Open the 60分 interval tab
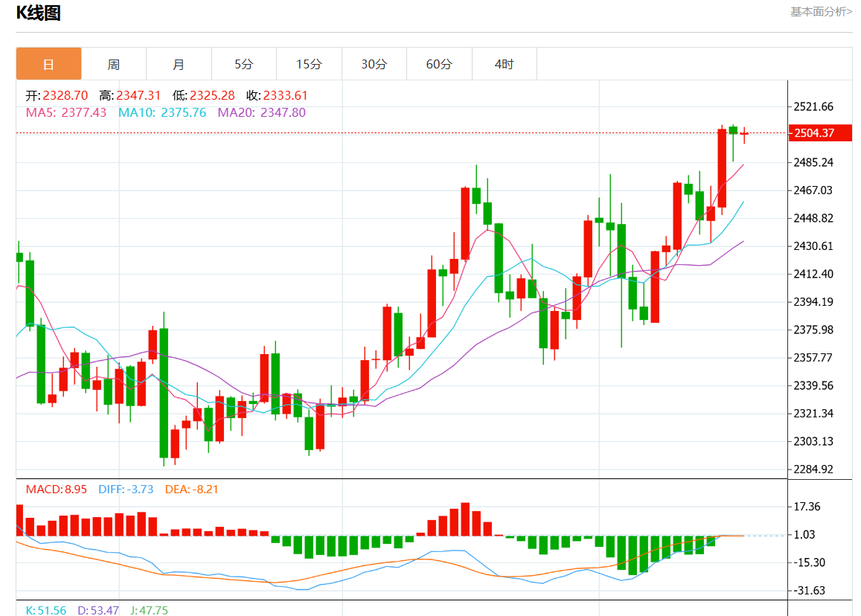 439,64
